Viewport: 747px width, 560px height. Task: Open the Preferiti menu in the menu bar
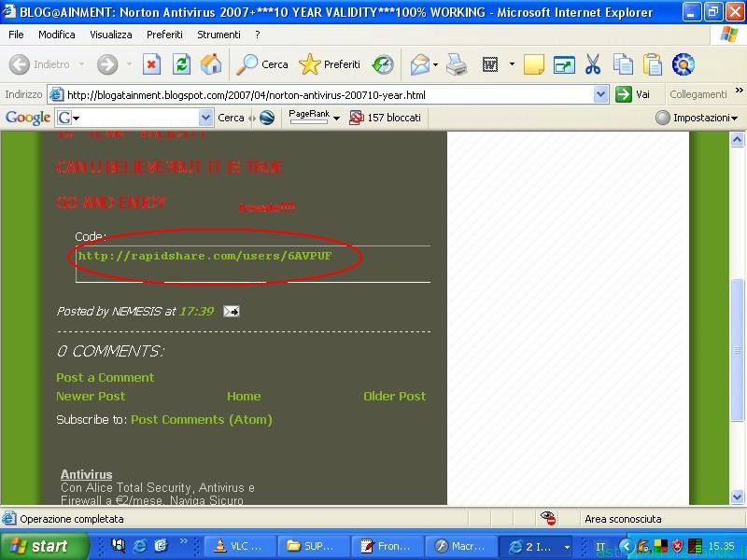[165, 35]
